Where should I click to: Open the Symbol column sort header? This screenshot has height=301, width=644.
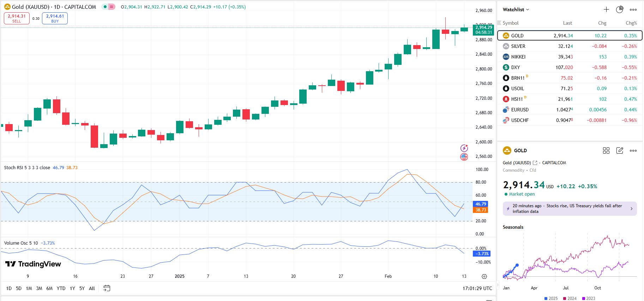pos(510,23)
